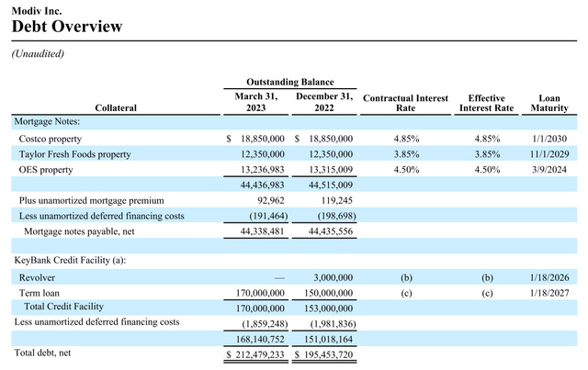Click the "(Unaudited)" note
The height and width of the screenshot is (370, 588).
tap(38, 53)
